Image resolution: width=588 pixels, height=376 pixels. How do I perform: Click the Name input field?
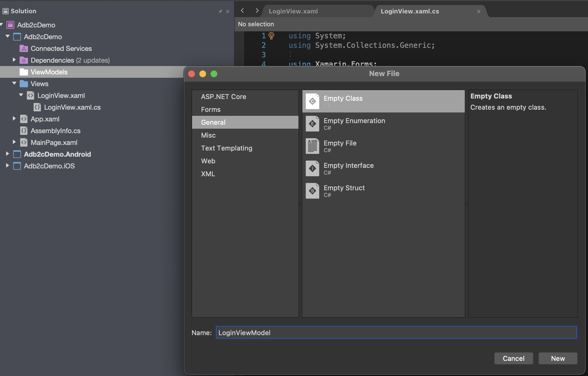pos(396,333)
